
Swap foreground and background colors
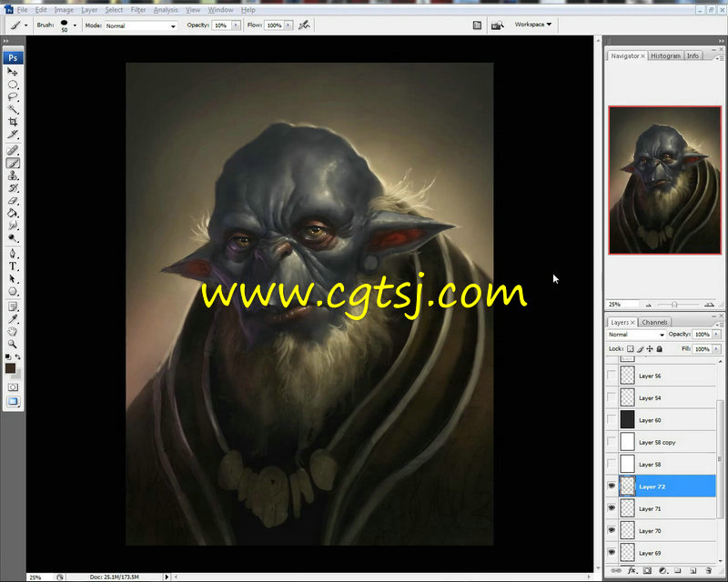(x=17, y=356)
